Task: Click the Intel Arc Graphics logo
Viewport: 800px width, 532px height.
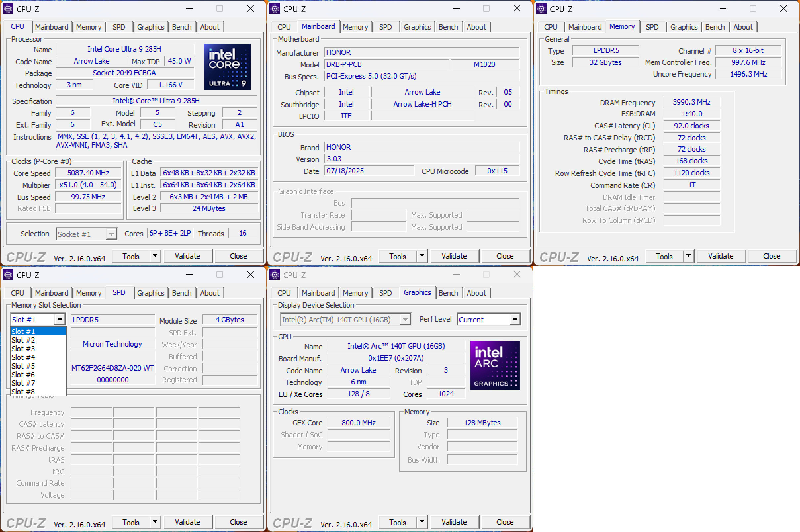Action: pos(495,365)
